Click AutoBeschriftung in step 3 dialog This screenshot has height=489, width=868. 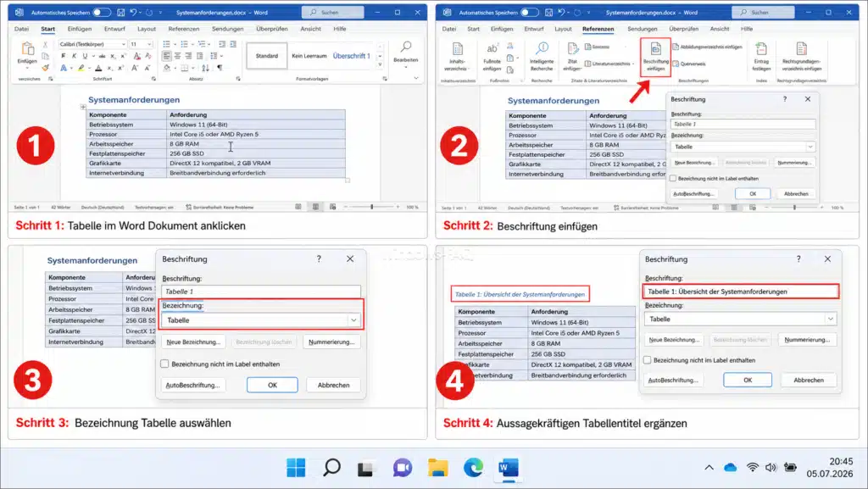[x=192, y=385]
